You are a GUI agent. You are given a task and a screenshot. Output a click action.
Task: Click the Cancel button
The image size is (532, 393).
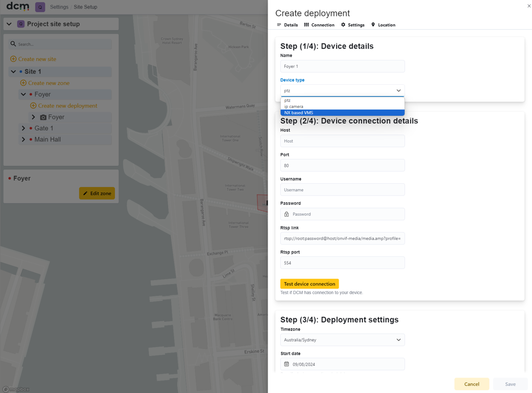472,384
